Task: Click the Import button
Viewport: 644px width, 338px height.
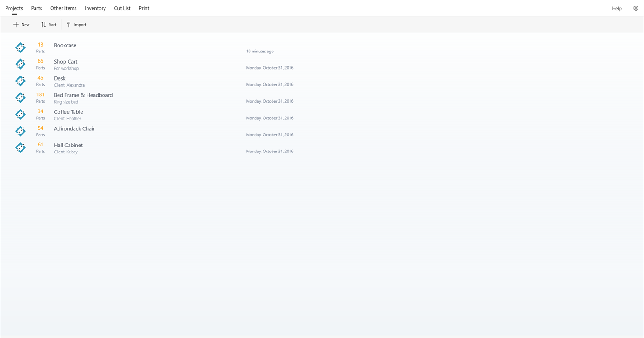Action: 76,24
